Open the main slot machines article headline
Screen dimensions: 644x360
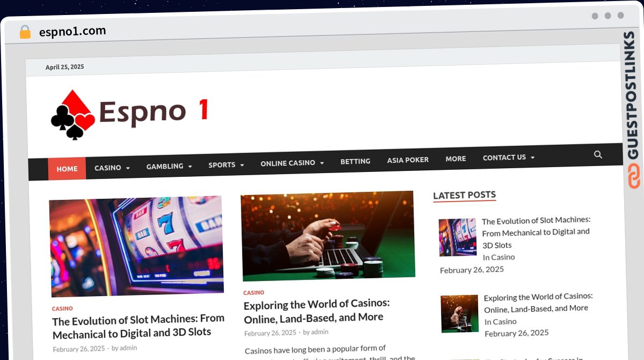[138, 326]
